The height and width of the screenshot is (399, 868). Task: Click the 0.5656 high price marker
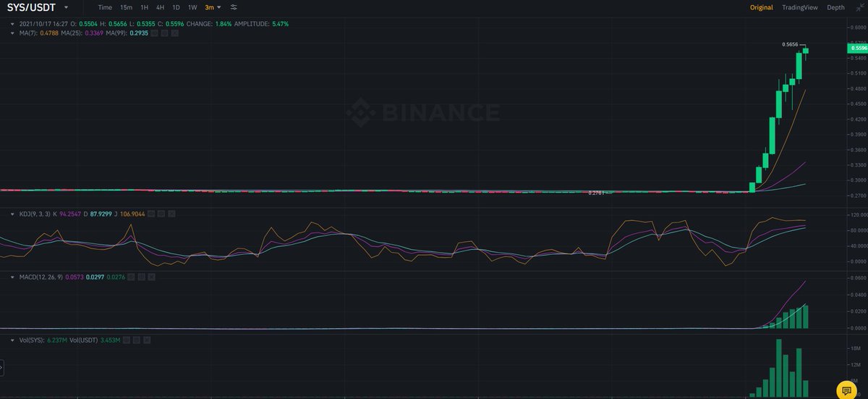tap(791, 44)
